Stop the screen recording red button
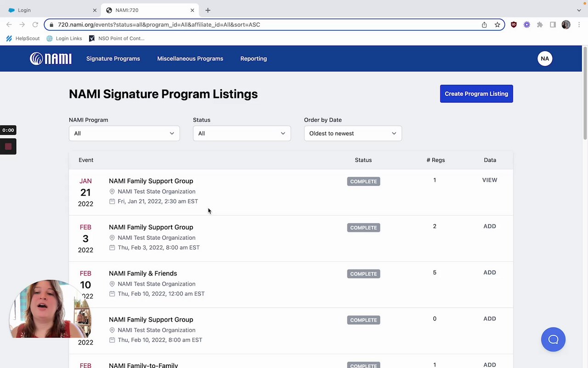Screen dimensions: 588x368 (8, 147)
